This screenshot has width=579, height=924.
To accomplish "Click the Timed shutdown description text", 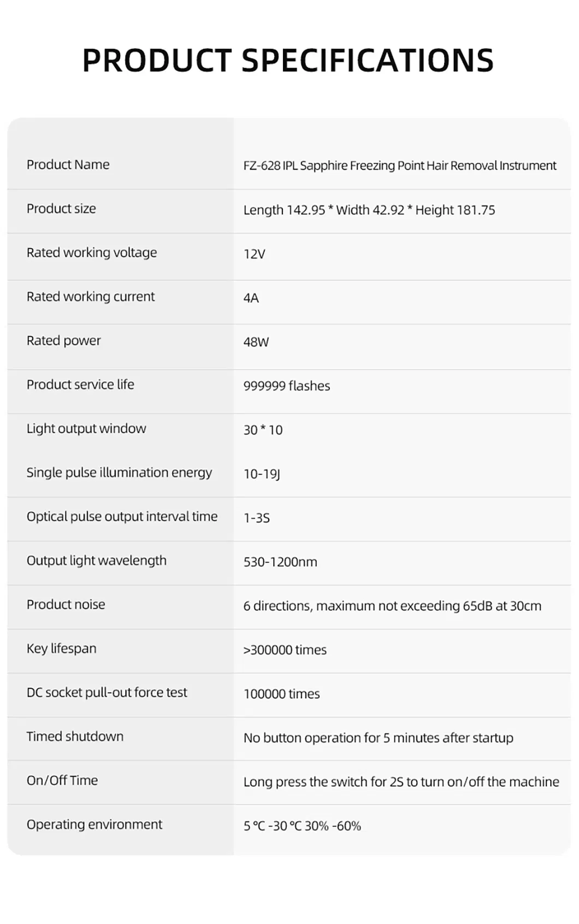I will [x=378, y=738].
